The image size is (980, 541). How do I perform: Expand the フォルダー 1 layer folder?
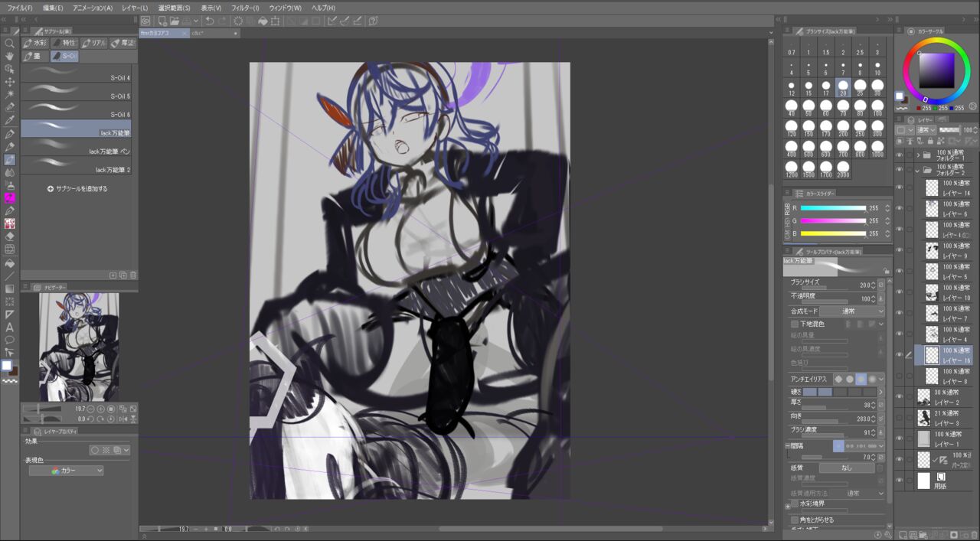tap(918, 155)
